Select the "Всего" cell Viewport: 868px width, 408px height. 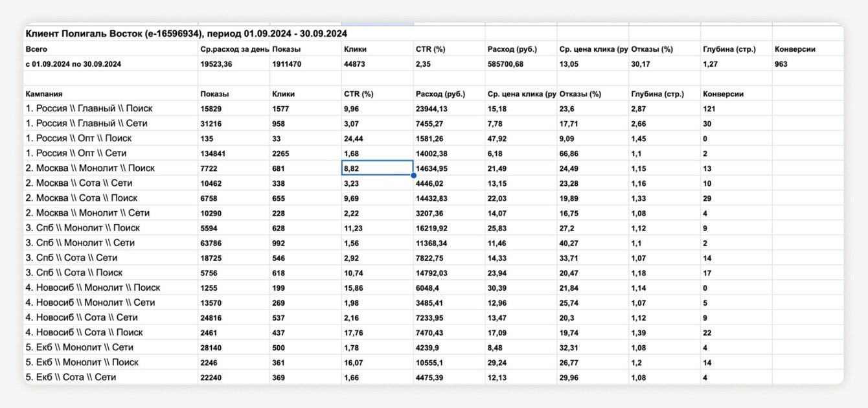pyautogui.click(x=36, y=49)
